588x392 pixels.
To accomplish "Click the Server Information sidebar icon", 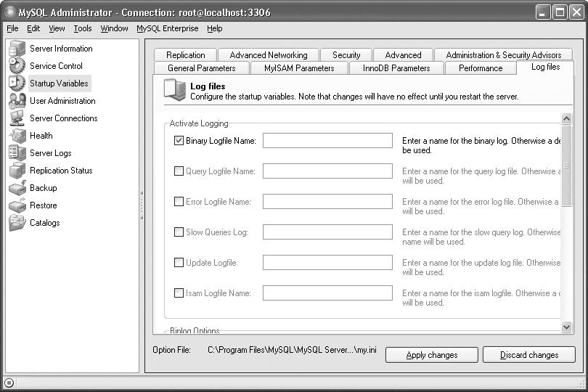I will pyautogui.click(x=17, y=49).
